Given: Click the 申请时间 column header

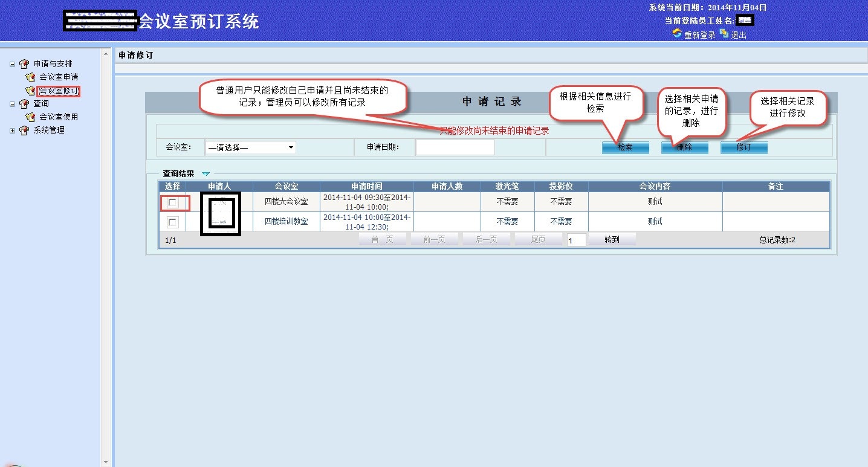Looking at the screenshot, I should (367, 187).
